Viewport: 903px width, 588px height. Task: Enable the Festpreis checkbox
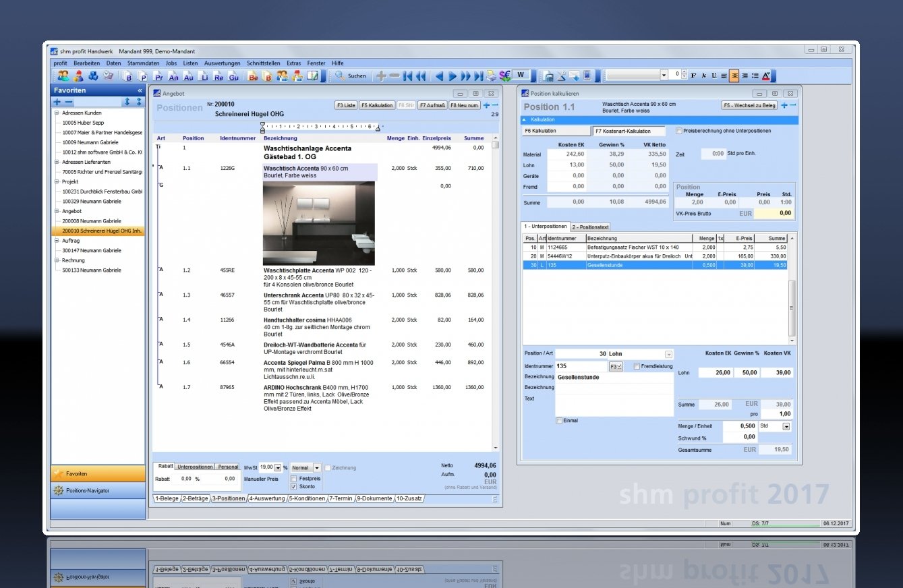tap(293, 479)
